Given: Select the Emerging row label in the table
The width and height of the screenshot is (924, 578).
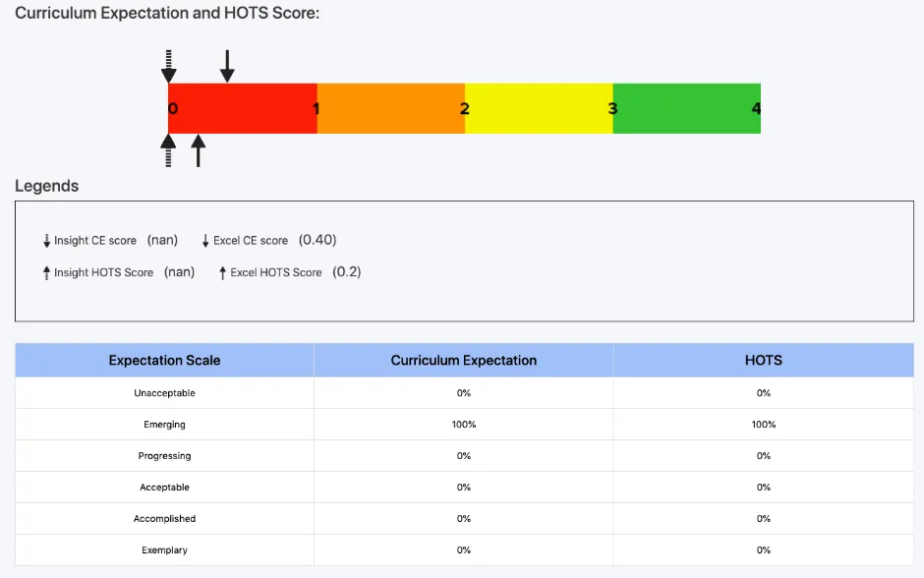Looking at the screenshot, I should click(164, 424).
